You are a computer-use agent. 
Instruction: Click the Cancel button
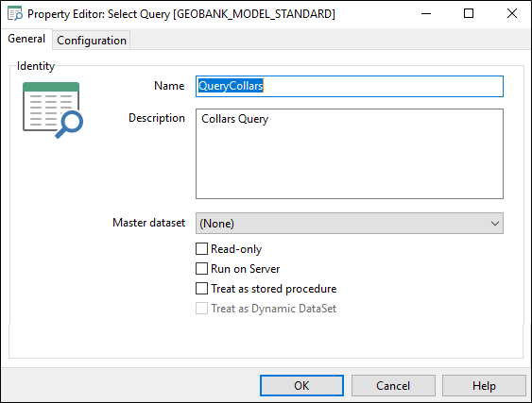[x=393, y=385]
